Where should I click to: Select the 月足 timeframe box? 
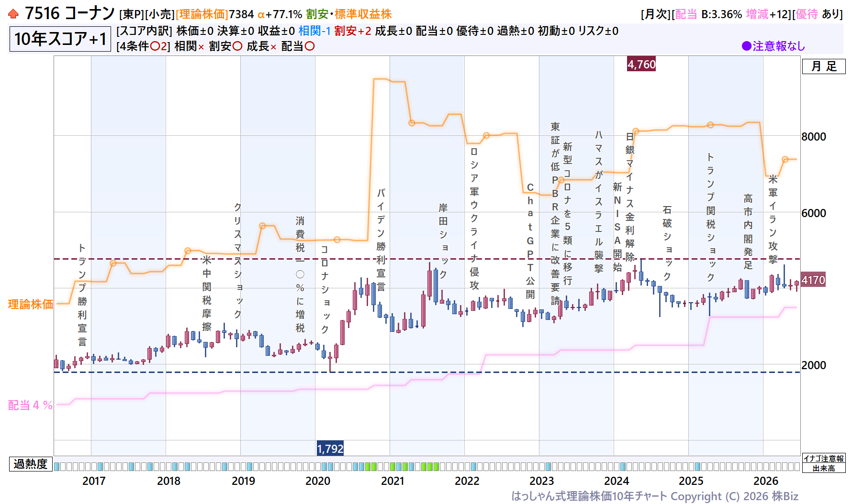click(x=824, y=66)
